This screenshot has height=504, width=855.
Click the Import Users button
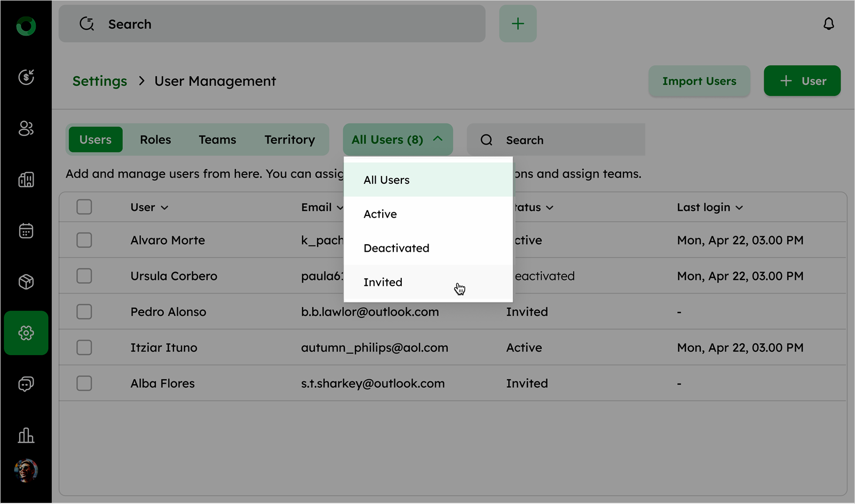[x=699, y=81]
